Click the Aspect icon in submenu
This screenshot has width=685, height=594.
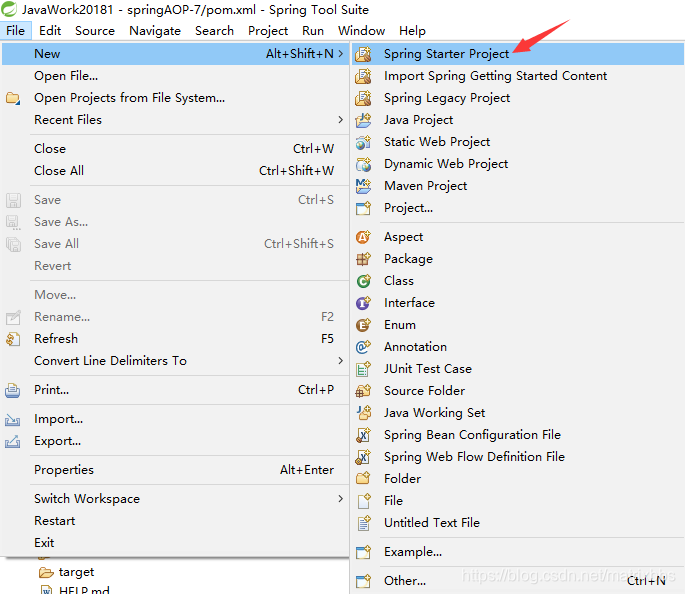pyautogui.click(x=363, y=237)
